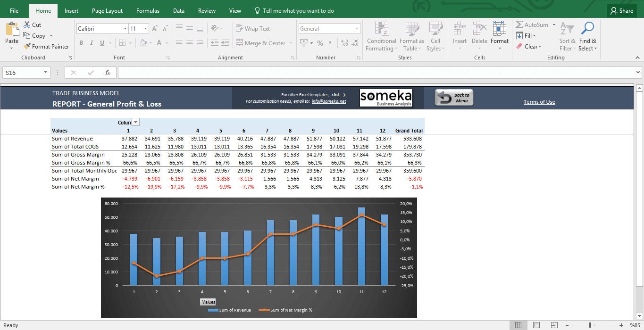This screenshot has height=330, width=644.
Task: Open Conditional Formatting options
Action: (381, 37)
